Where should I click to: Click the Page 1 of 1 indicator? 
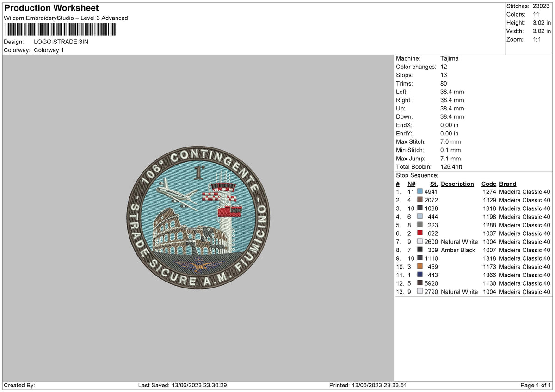coord(536,385)
